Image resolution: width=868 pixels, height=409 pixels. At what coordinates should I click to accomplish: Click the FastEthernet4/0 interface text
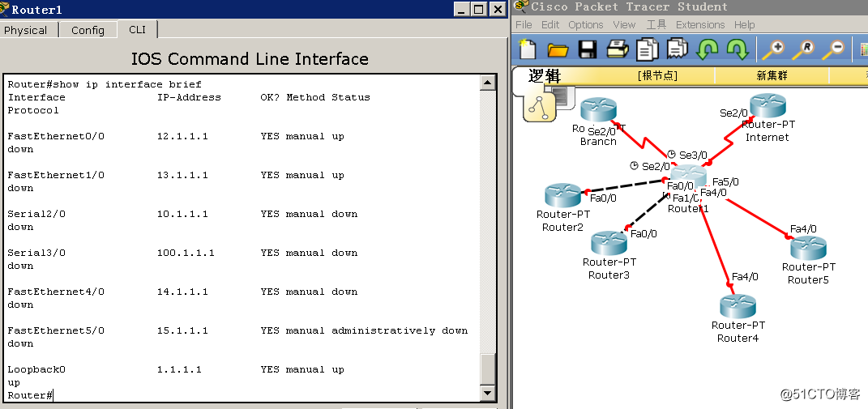[56, 292]
